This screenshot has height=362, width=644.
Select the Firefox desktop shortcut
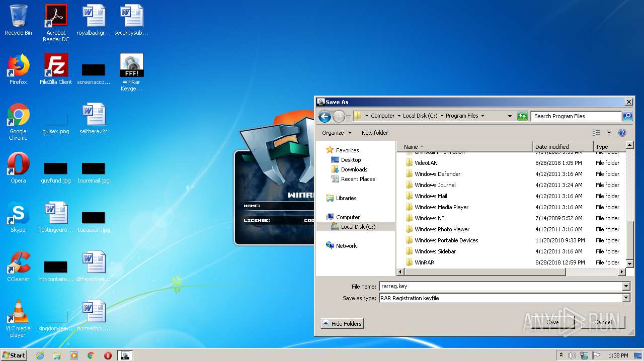[18, 69]
